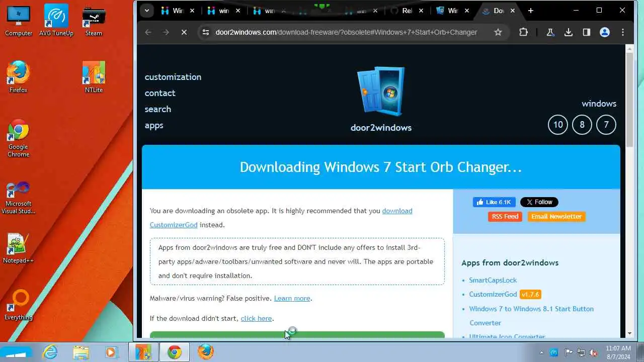This screenshot has height=362, width=644.
Task: Open the 'Learn more' link
Action: pos(292,298)
